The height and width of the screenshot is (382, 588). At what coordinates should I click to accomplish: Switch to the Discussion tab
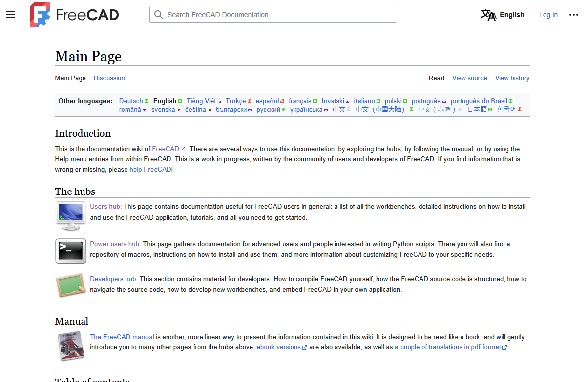coord(109,78)
